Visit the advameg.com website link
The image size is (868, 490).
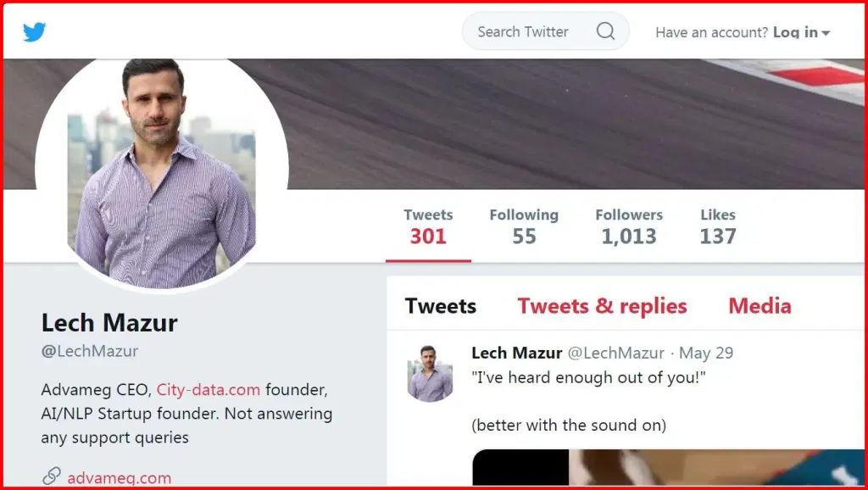[120, 478]
